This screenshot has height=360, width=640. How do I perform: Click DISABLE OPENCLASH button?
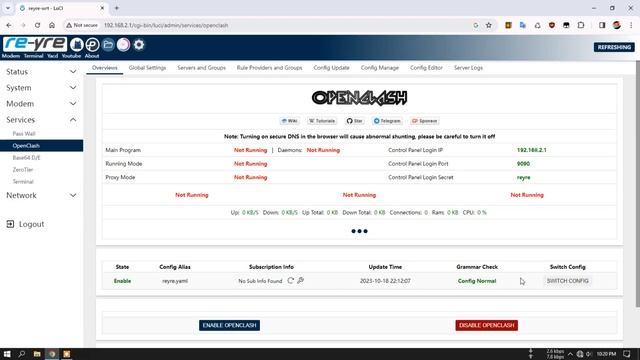487,325
